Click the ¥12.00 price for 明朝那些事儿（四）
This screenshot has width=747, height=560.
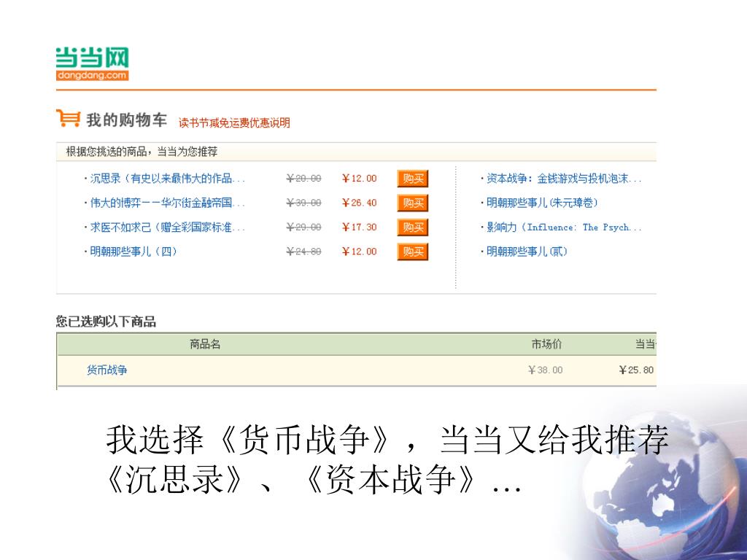point(359,252)
